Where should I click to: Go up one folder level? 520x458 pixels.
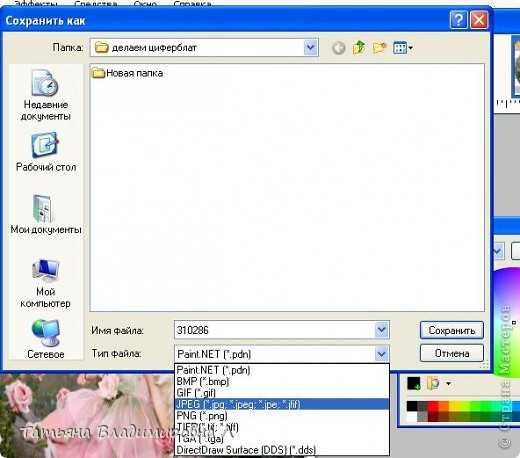coord(359,48)
